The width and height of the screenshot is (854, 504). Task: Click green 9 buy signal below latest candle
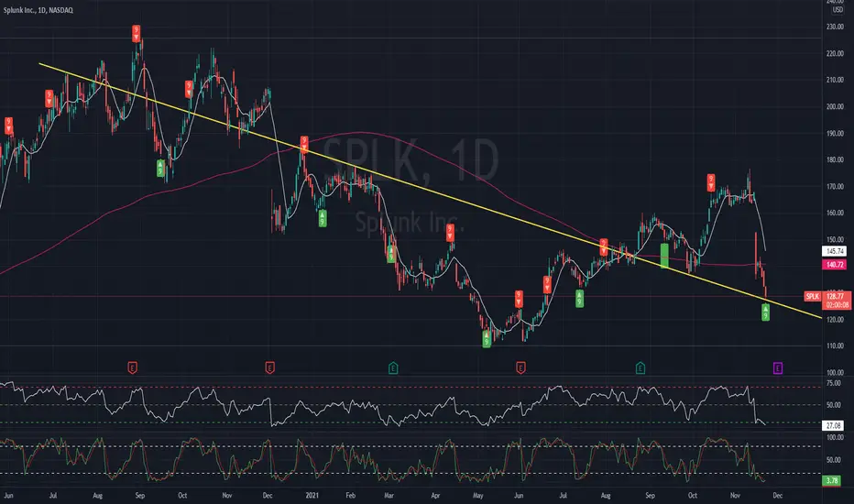click(765, 312)
